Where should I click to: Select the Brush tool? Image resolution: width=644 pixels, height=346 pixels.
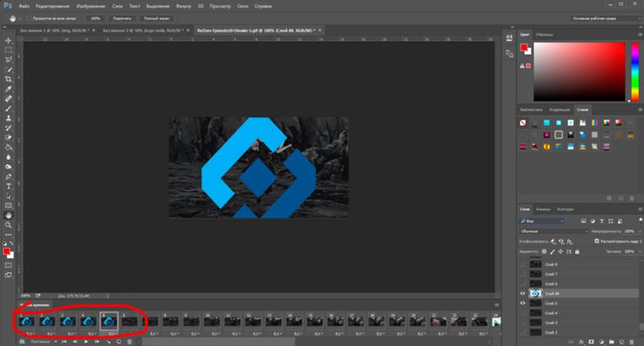point(8,109)
